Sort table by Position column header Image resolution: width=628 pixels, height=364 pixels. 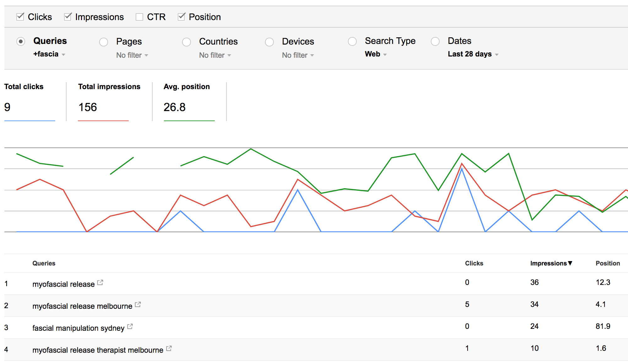(608, 263)
